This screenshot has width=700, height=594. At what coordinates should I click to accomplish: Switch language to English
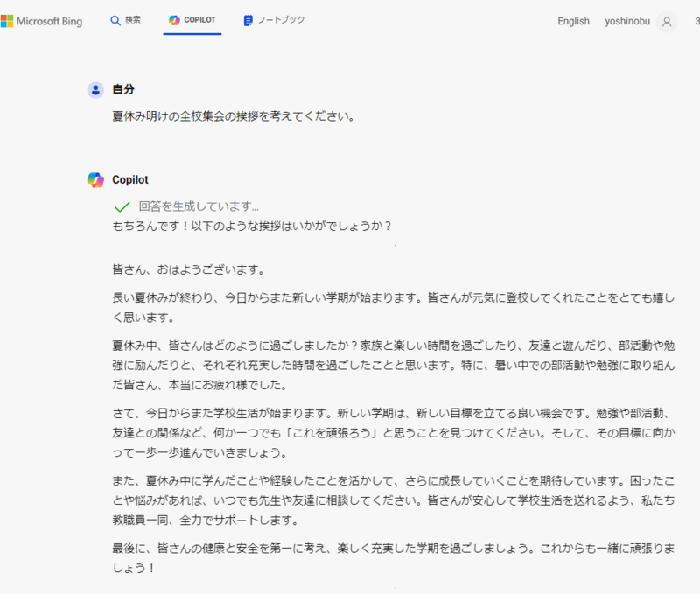[573, 21]
